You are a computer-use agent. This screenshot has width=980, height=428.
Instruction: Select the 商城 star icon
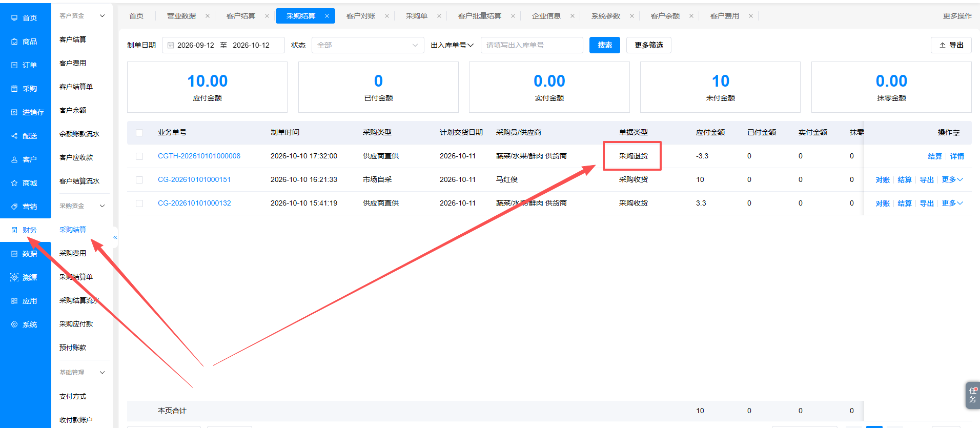point(14,183)
